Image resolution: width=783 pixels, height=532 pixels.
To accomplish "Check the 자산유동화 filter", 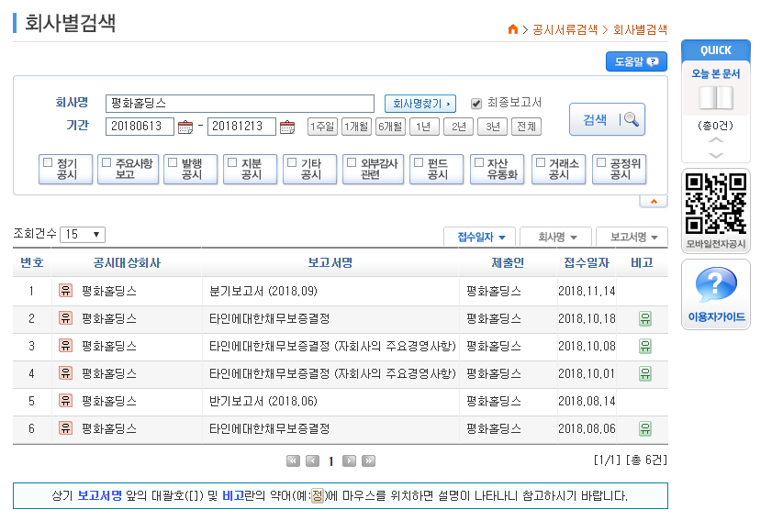I will [479, 162].
